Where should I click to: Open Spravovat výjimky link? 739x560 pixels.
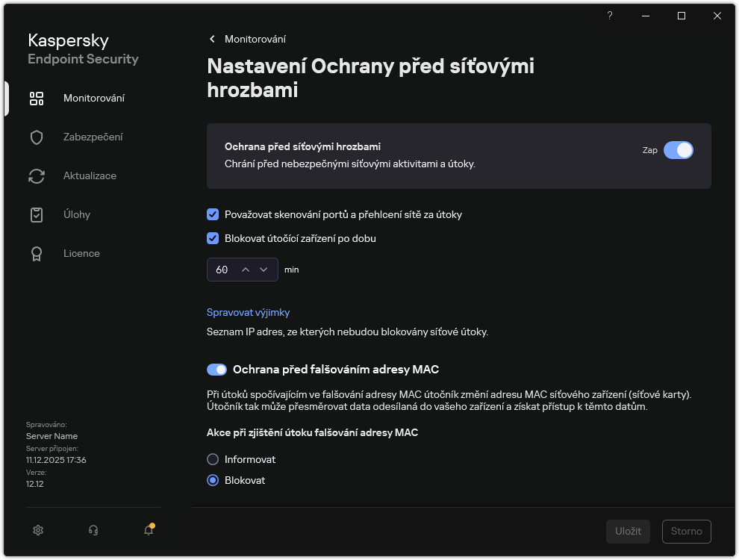[248, 312]
